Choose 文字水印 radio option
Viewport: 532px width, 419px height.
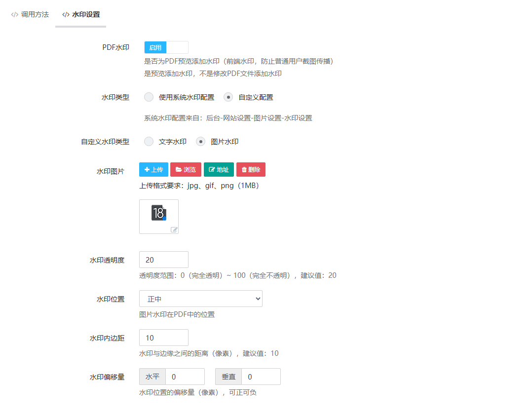pos(149,142)
